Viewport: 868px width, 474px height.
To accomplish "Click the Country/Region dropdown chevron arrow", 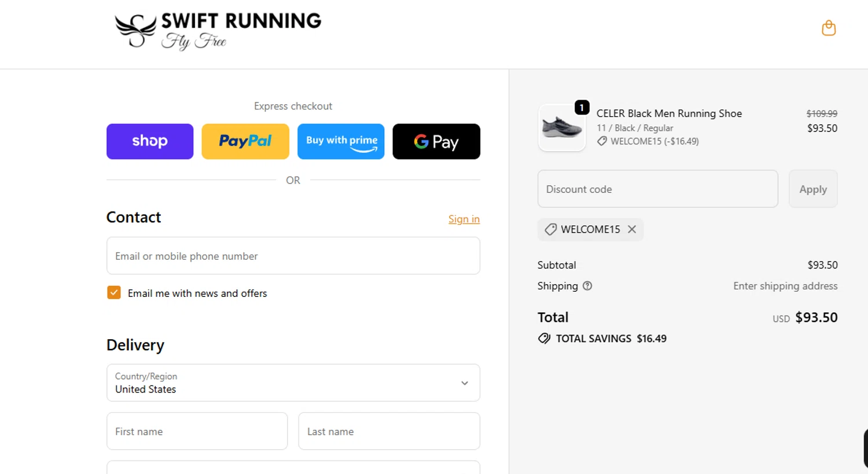I will (x=465, y=383).
